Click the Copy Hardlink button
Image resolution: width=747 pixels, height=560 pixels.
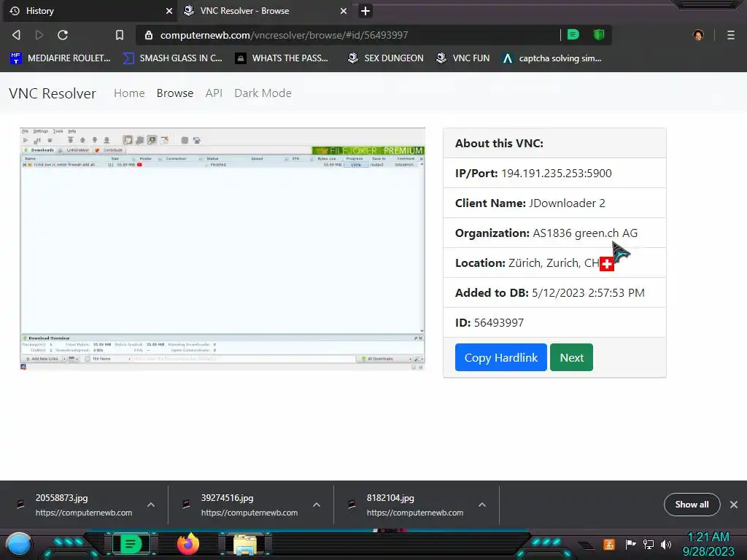[500, 357]
